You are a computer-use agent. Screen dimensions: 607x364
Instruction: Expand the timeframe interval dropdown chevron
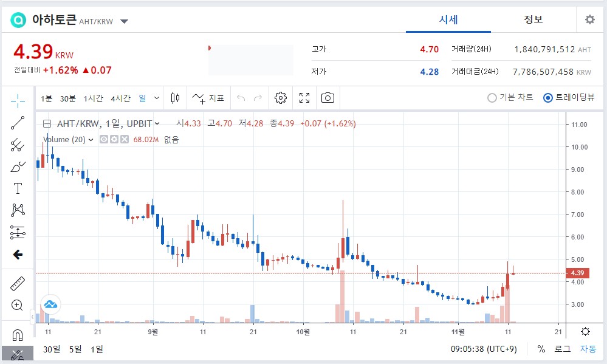coord(156,98)
